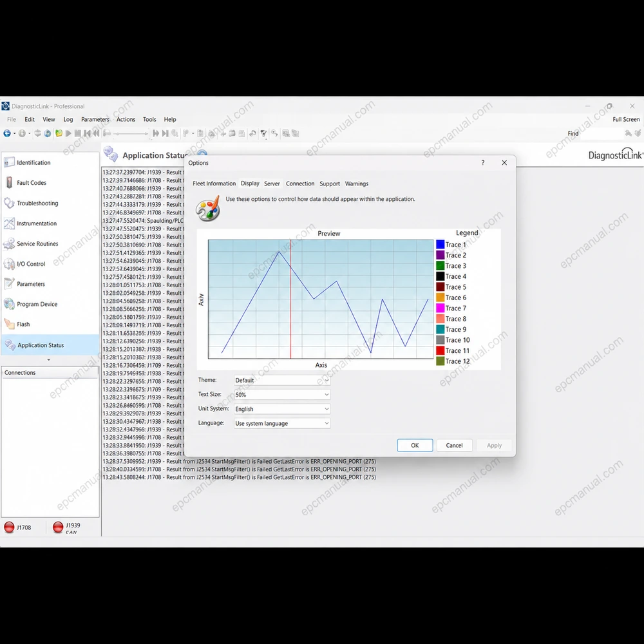Switch to the Warnings tab
The height and width of the screenshot is (644, 644).
(357, 184)
